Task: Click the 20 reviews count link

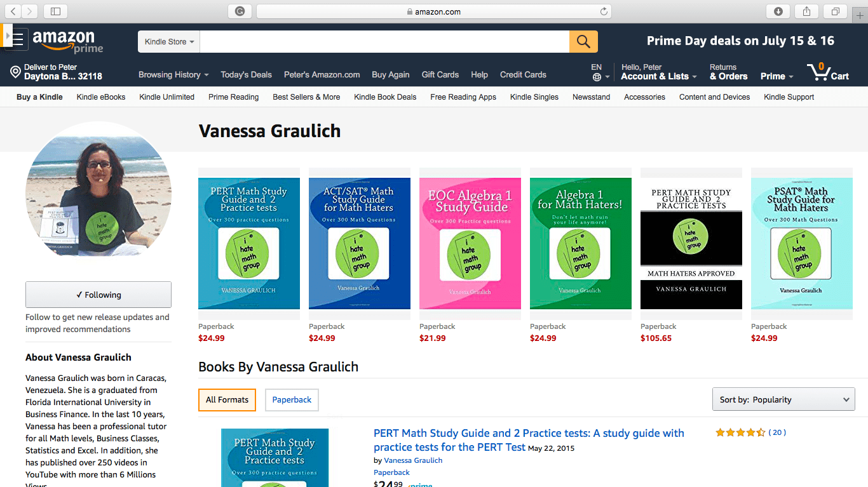Action: coord(777,432)
